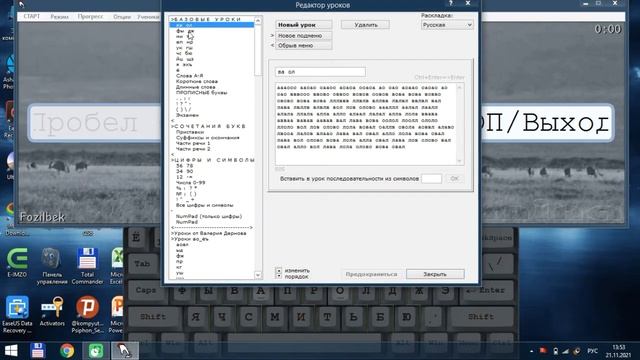Select the 'БАЗОВЫЕ УРОКИ' submenu header
The height and width of the screenshot is (360, 640).
207,19
